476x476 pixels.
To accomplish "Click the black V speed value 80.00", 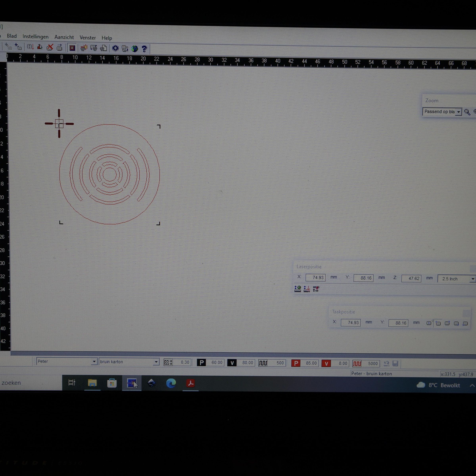I will 246,363.
